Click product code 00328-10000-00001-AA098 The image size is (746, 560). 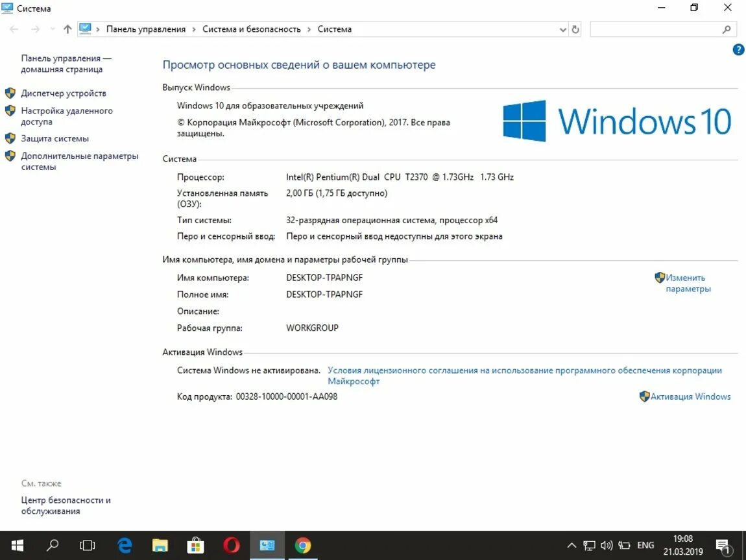click(x=287, y=396)
